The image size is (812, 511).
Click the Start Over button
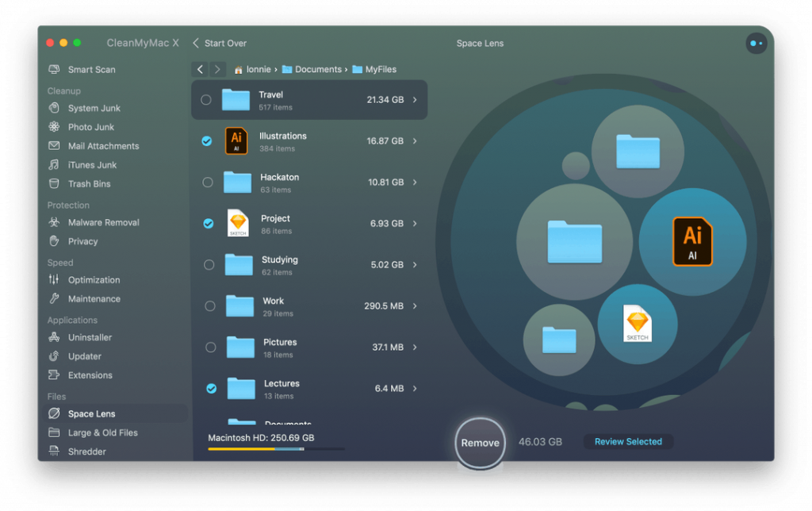coord(220,44)
